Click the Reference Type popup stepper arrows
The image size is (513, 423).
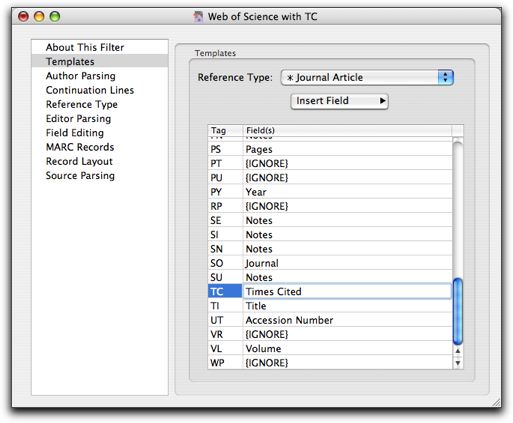tap(446, 77)
